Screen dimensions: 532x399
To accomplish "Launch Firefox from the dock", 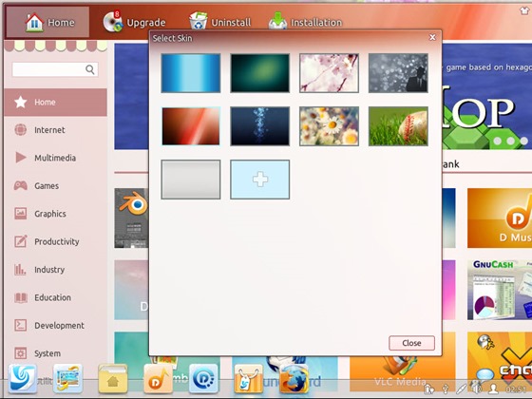I will tap(294, 378).
